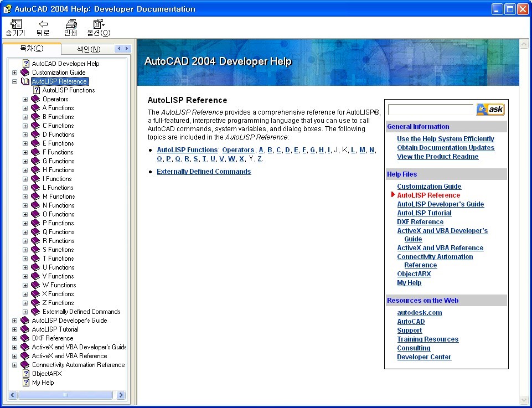The height and width of the screenshot is (408, 532).
Task: Click the P Functions book icon
Action: coord(35,223)
